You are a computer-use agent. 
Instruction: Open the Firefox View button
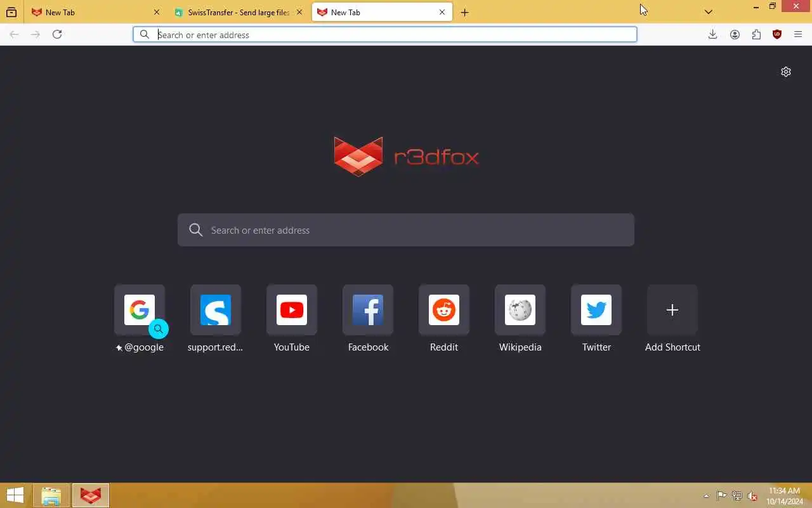pyautogui.click(x=11, y=12)
